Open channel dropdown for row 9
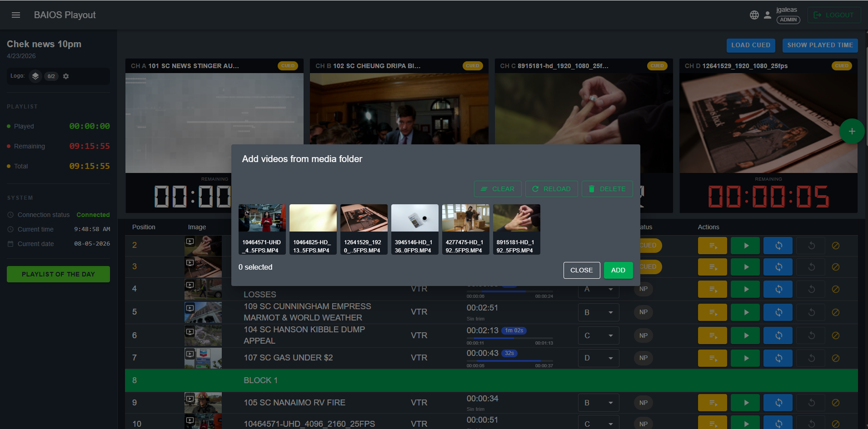This screenshot has width=868, height=429. [599, 403]
